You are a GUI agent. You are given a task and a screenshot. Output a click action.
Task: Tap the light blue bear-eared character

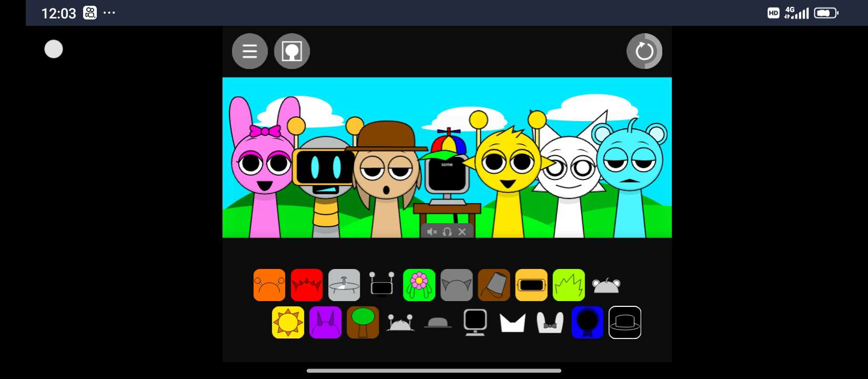click(x=630, y=168)
